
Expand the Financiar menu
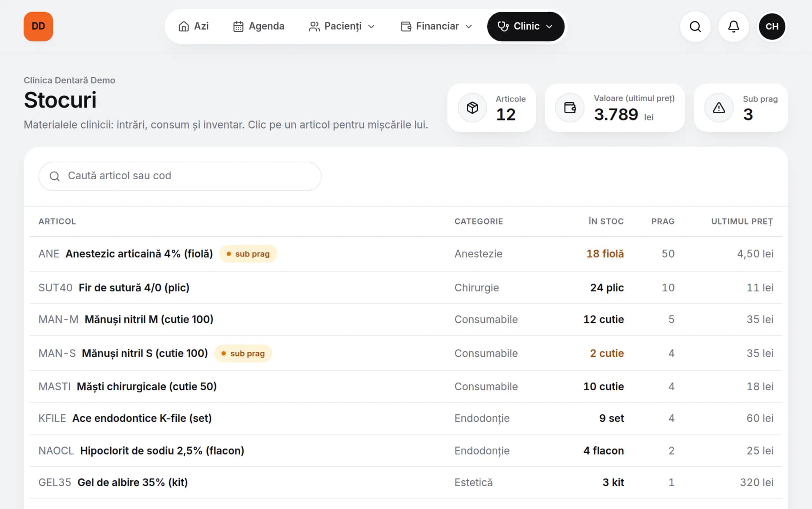pos(436,26)
